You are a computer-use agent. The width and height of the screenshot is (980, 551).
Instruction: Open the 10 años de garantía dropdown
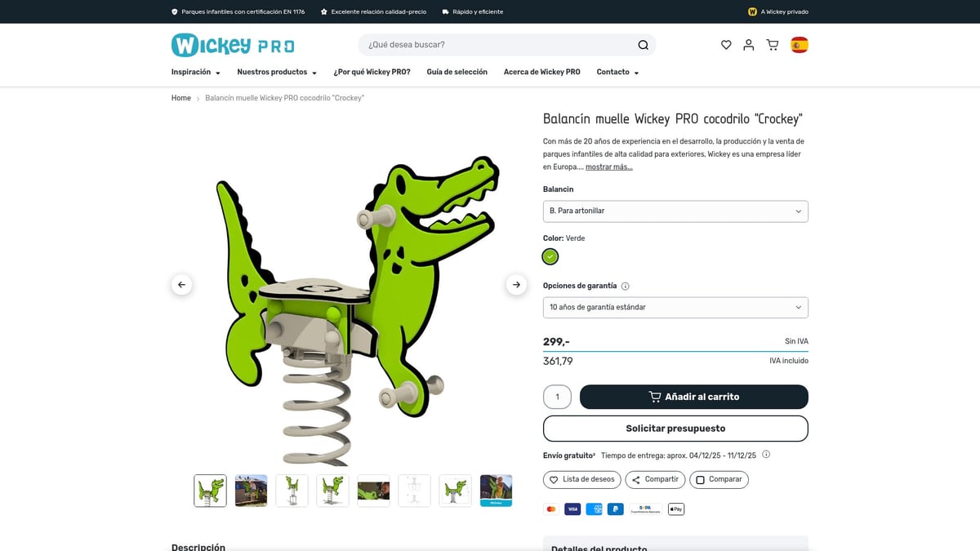[x=675, y=308]
